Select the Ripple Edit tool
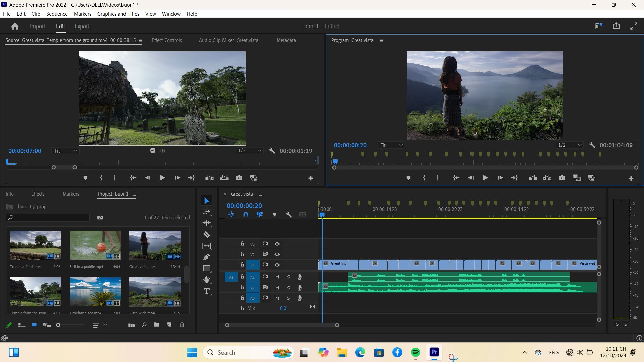Screen dimensions: 644x362 [x=207, y=223]
